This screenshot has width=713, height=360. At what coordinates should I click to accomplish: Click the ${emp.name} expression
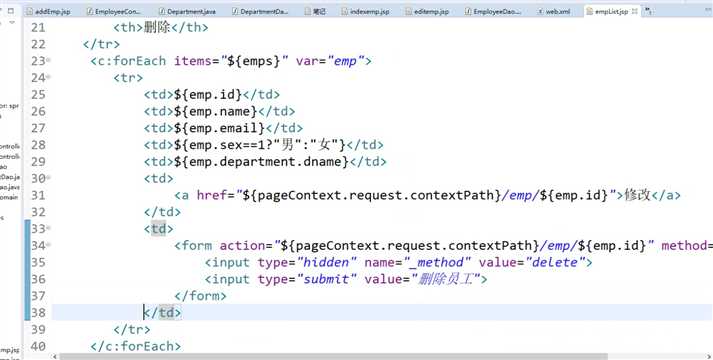click(216, 111)
